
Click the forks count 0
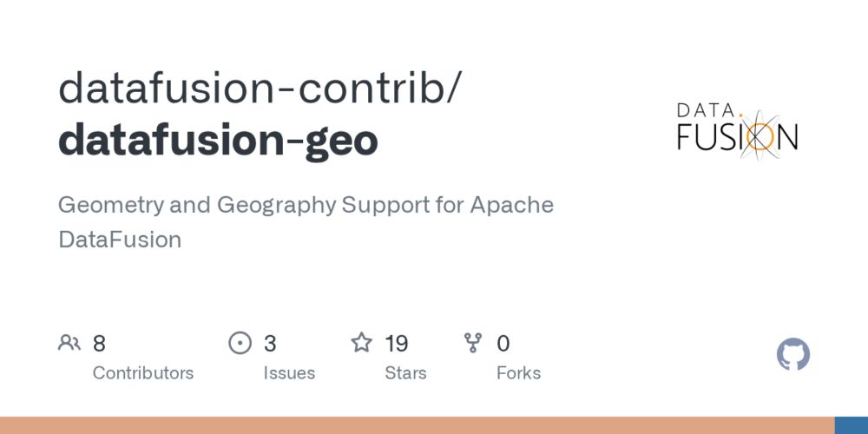click(x=503, y=344)
